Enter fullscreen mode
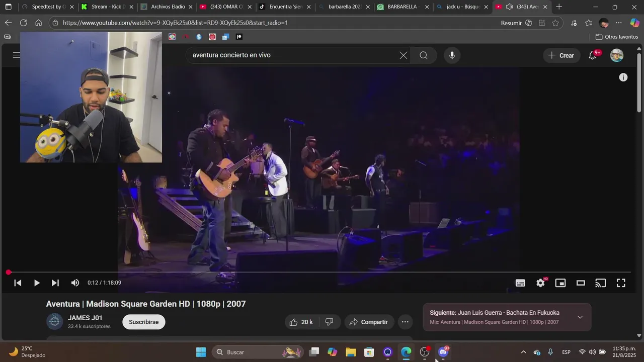644x362 pixels. (x=621, y=283)
